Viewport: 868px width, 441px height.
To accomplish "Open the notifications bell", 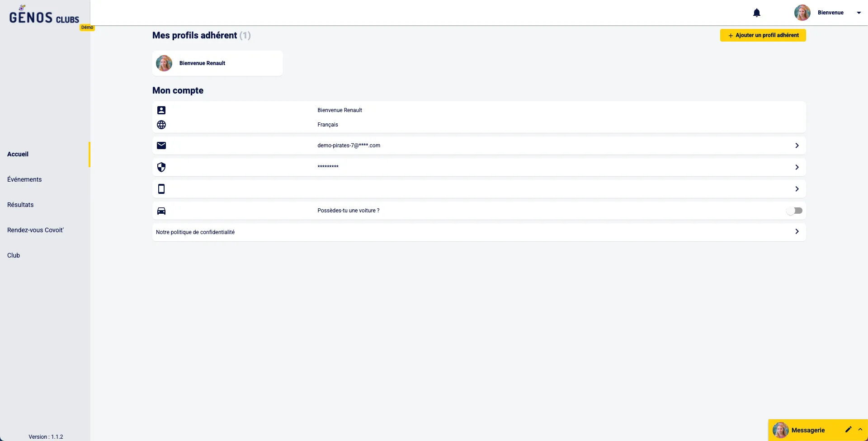I will point(757,13).
